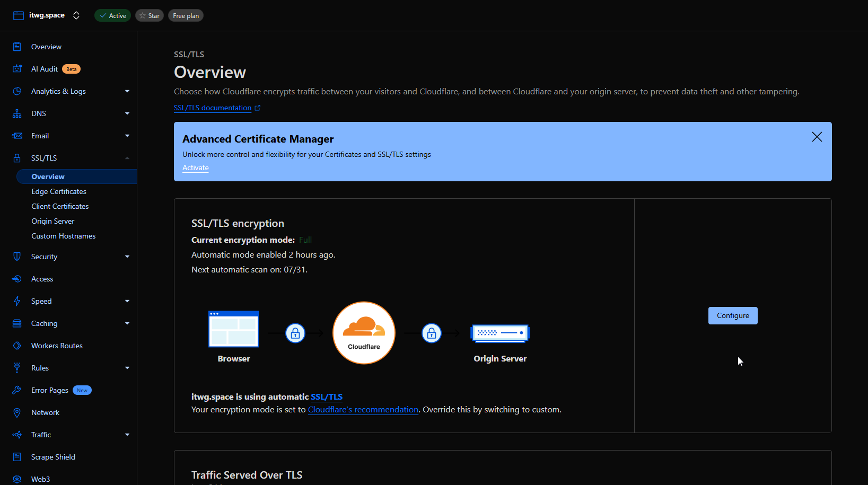Open Custom Hostnames page
Image resolution: width=868 pixels, height=485 pixels.
pyautogui.click(x=64, y=236)
